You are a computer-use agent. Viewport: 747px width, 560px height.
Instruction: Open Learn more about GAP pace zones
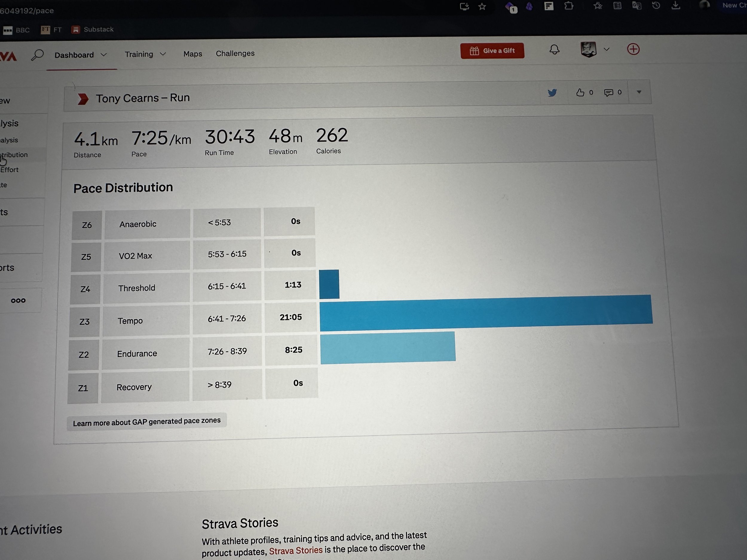coord(147,422)
